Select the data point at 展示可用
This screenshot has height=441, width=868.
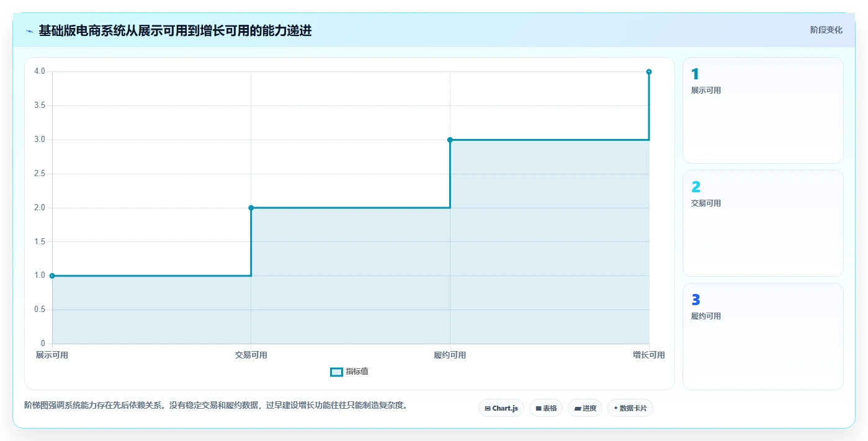click(52, 275)
